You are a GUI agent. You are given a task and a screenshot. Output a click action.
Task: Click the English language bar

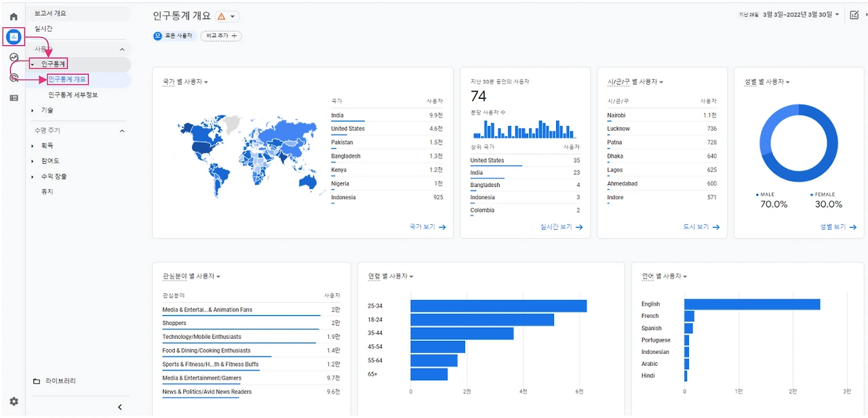click(x=752, y=304)
